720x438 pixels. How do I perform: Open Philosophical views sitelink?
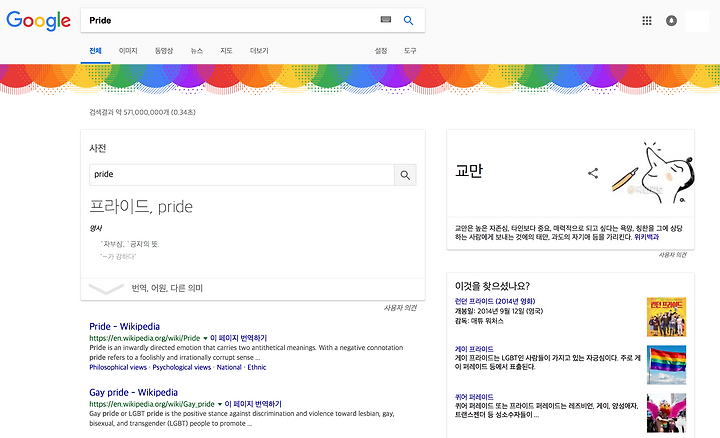118,367
